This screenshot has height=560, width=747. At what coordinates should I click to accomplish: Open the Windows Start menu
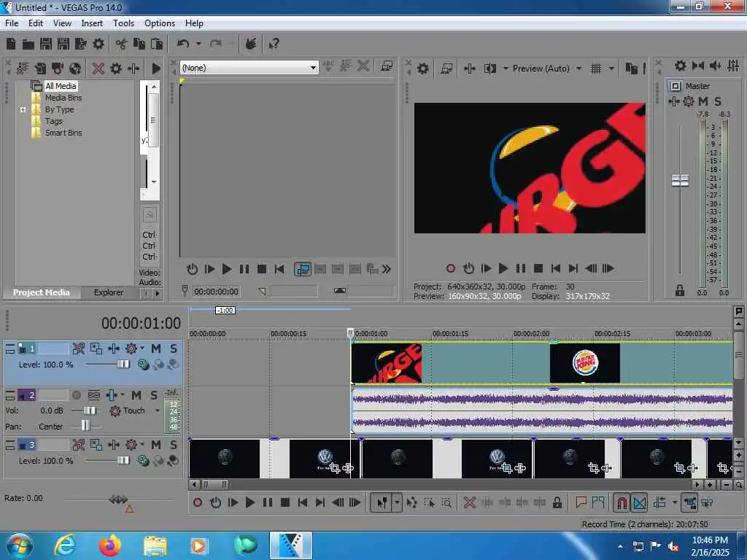coord(20,545)
